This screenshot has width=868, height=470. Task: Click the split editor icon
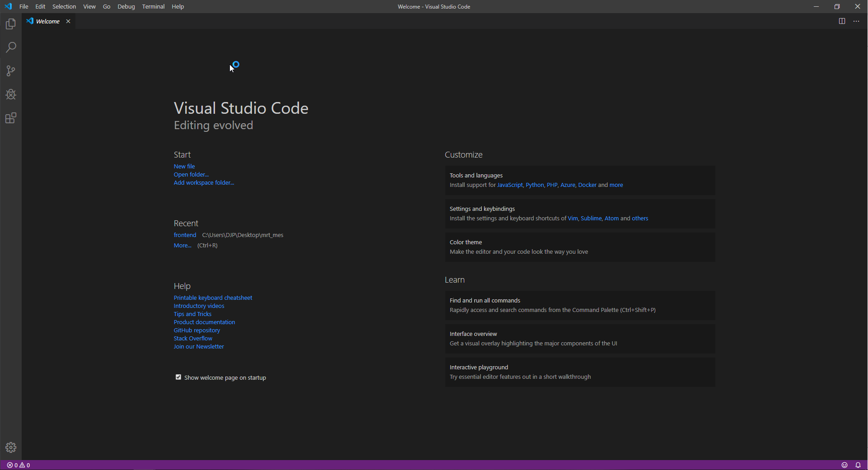pyautogui.click(x=842, y=21)
